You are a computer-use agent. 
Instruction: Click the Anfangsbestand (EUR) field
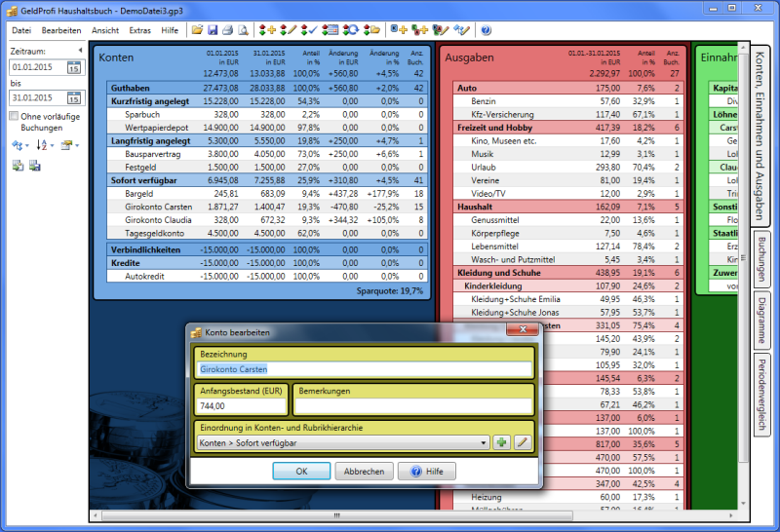pos(240,405)
